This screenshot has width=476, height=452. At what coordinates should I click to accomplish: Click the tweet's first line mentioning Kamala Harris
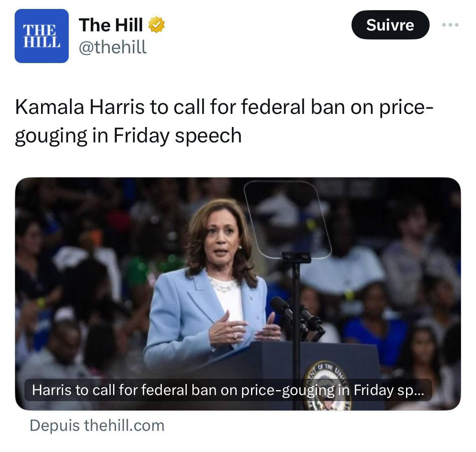point(224,107)
